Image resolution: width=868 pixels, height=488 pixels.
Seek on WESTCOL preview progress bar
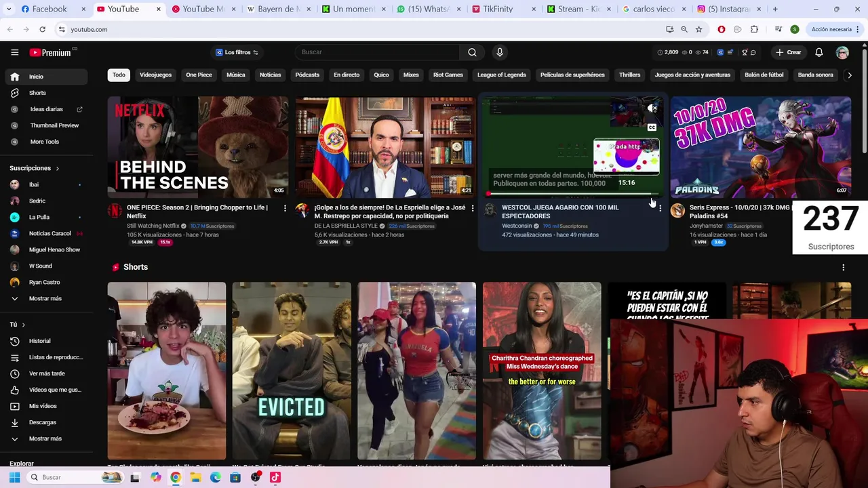tap(573, 194)
